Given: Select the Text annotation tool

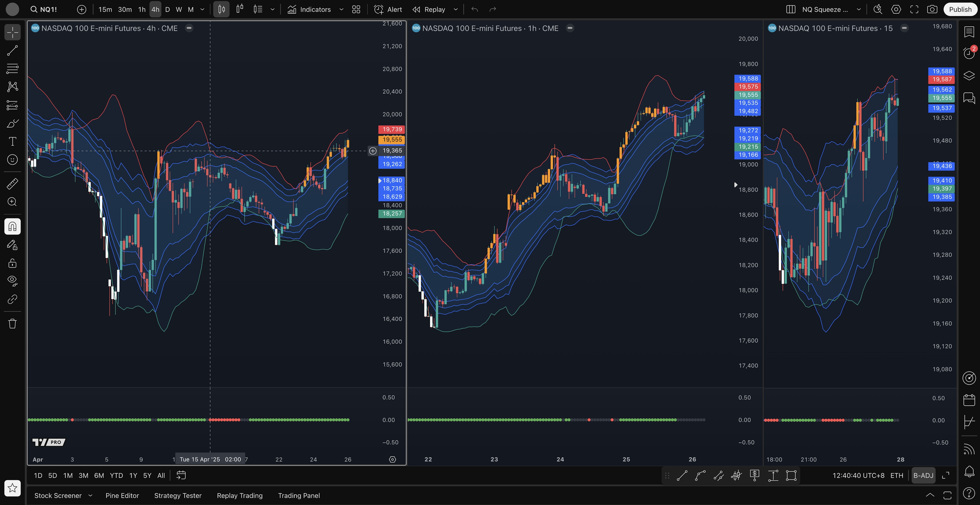Looking at the screenshot, I should (x=12, y=141).
